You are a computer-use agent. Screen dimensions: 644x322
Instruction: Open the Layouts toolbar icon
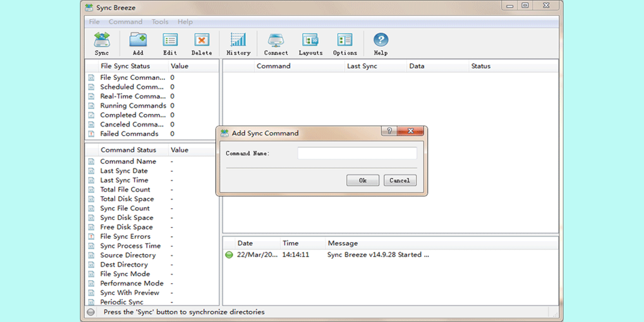(311, 40)
